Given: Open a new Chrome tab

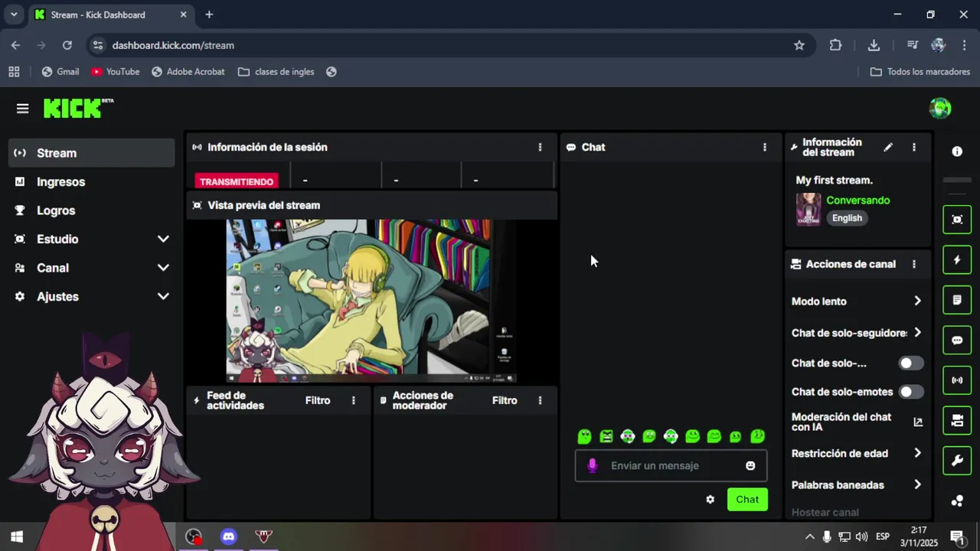Looking at the screenshot, I should coord(209,15).
